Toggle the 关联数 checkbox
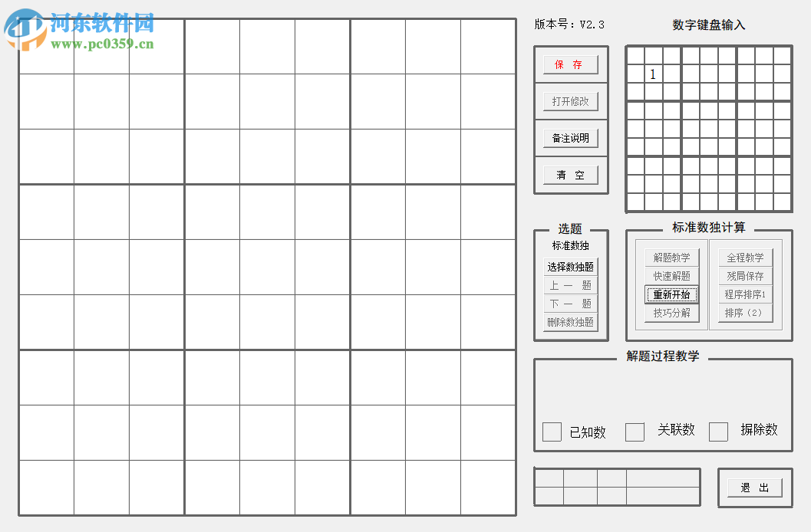This screenshot has width=811, height=532. (635, 432)
